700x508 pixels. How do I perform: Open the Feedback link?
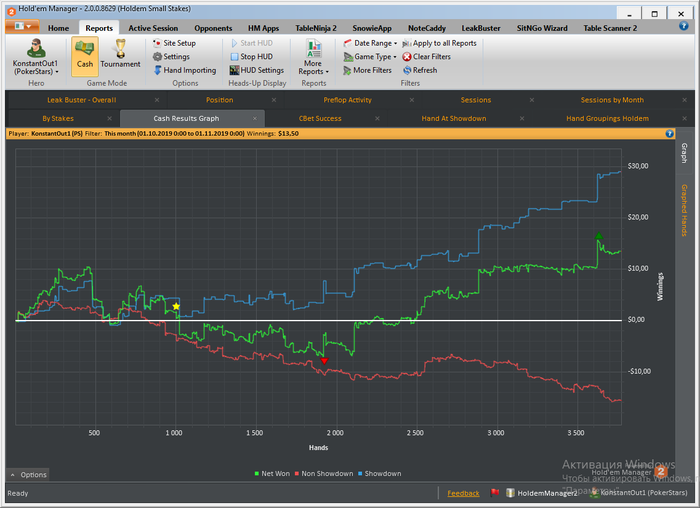click(x=463, y=493)
